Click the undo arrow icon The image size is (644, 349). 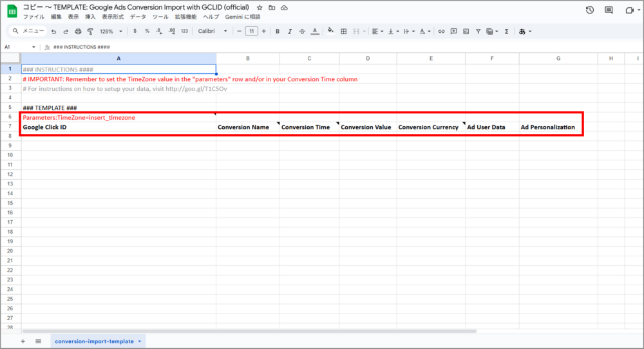coord(53,31)
